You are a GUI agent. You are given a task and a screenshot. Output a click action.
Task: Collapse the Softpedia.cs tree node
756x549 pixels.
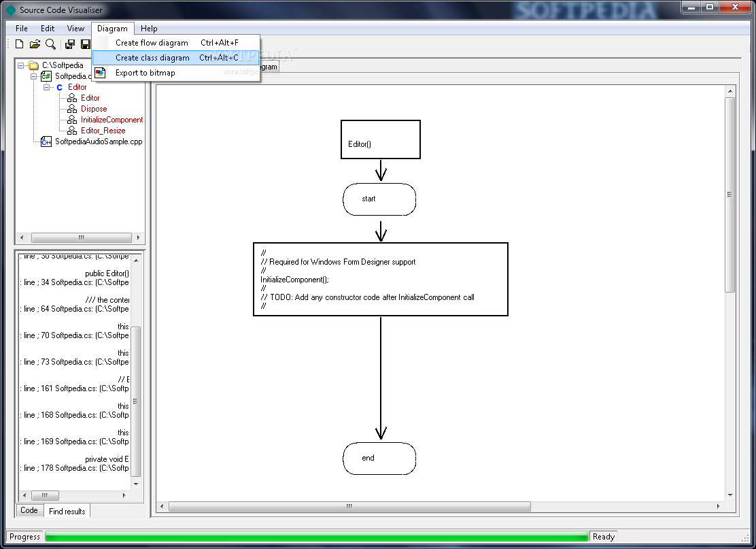[34, 76]
